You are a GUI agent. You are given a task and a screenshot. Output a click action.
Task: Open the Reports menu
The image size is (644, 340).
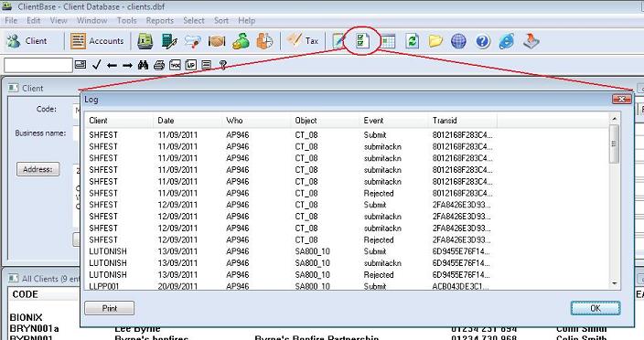tap(160, 20)
